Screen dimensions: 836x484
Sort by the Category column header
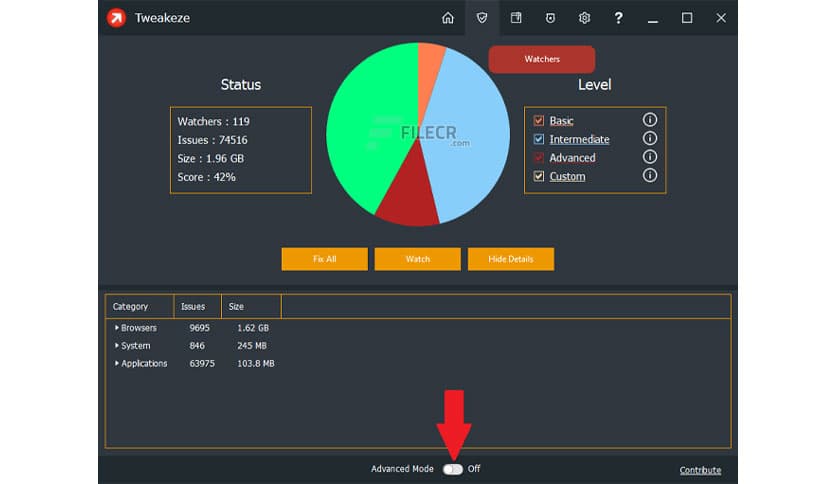[x=139, y=306]
